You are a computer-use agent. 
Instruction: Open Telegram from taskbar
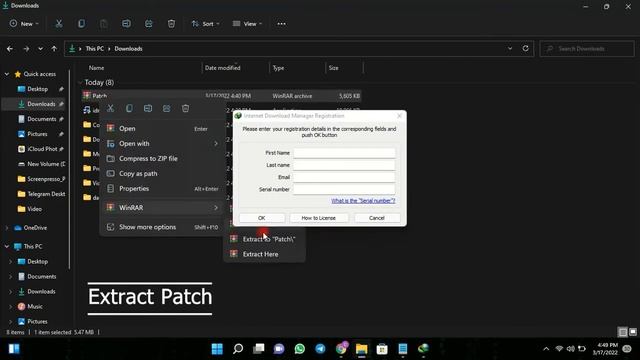pyautogui.click(x=320, y=349)
